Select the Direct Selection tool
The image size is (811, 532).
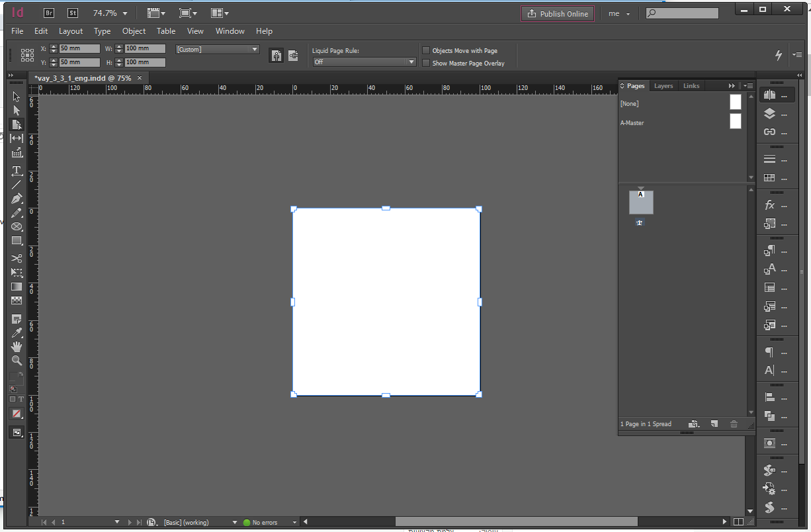point(17,111)
